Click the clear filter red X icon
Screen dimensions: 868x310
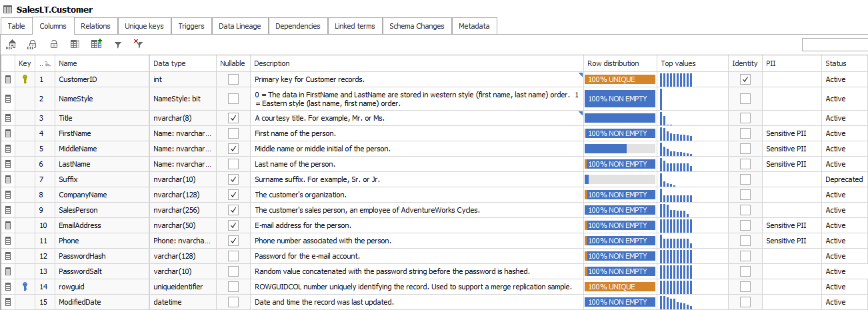click(x=138, y=45)
